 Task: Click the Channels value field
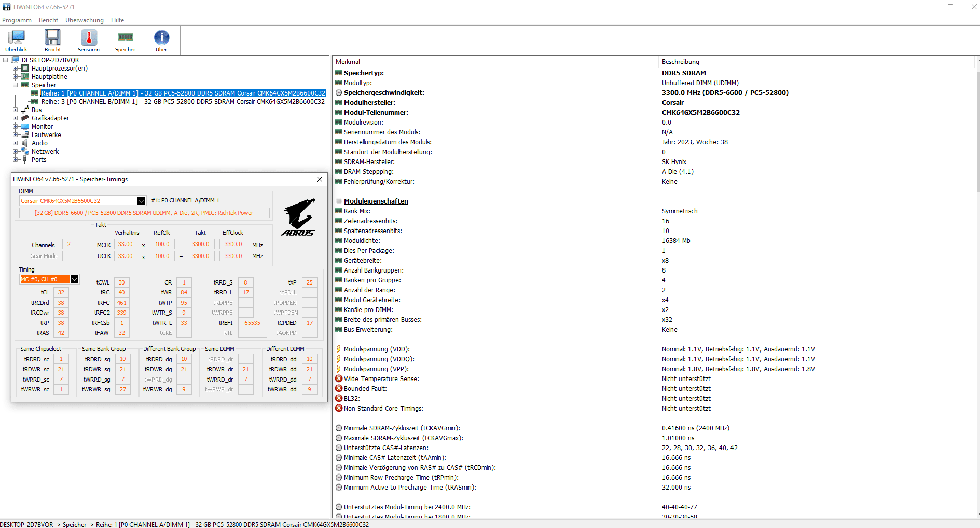[69, 244]
